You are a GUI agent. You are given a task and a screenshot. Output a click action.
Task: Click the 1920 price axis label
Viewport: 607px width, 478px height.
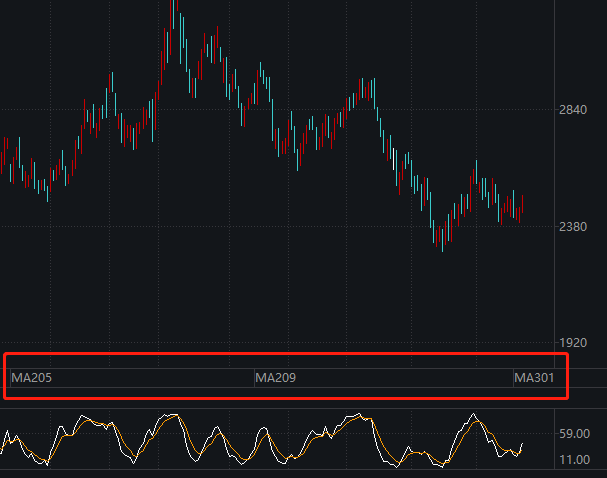coord(573,343)
